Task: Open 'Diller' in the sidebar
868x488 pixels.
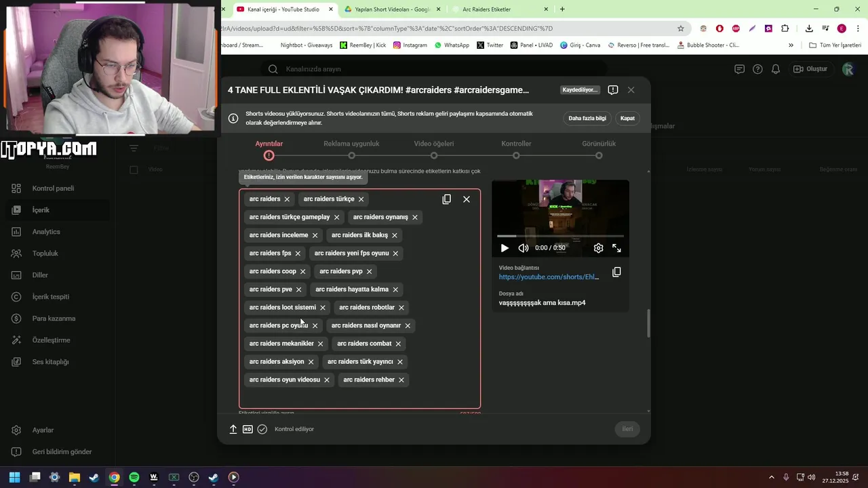Action: pyautogui.click(x=57, y=275)
